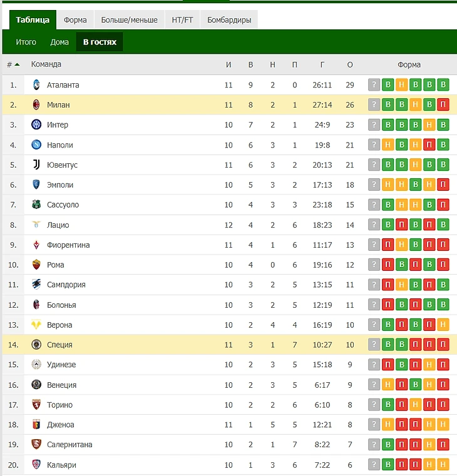Click Milan's last red П form box
This screenshot has height=476, width=457.
coord(443,105)
